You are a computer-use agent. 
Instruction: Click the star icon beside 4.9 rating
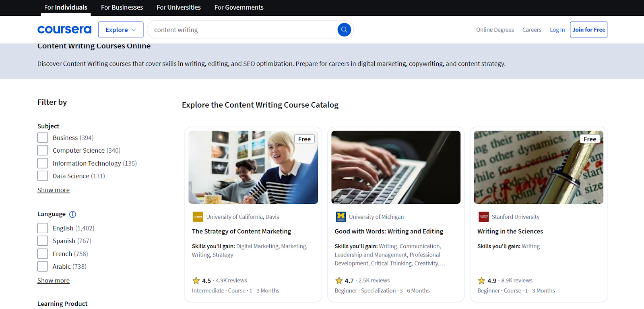[x=481, y=280]
